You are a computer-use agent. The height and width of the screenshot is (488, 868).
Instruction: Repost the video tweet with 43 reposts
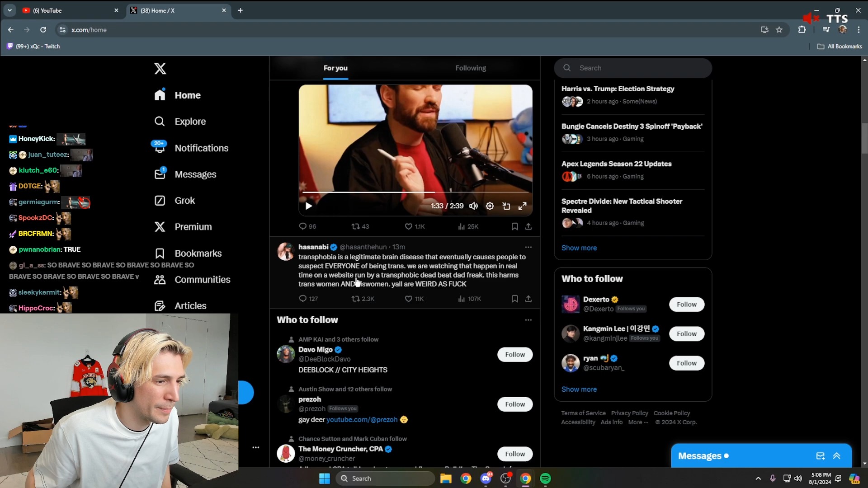(x=360, y=226)
